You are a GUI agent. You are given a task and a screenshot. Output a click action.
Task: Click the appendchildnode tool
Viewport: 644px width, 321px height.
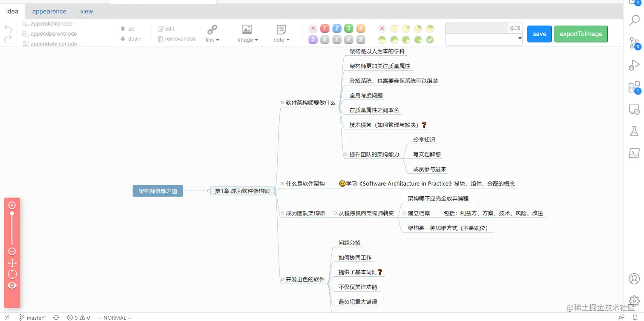pos(47,24)
